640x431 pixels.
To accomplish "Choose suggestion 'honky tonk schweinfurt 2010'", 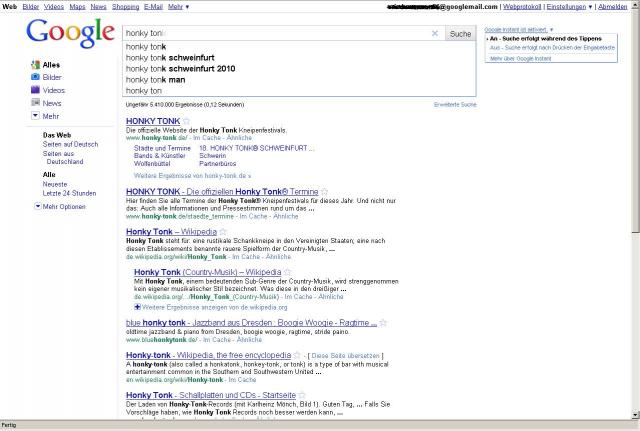I will click(299, 69).
